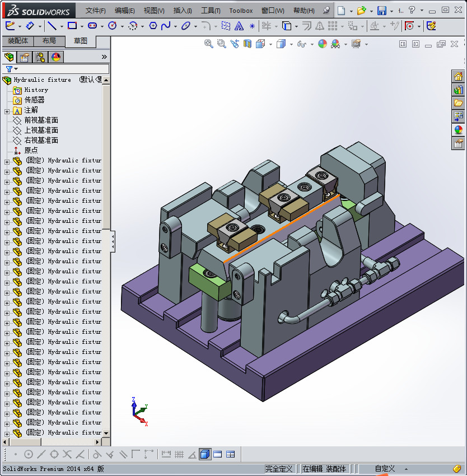The width and height of the screenshot is (467, 476).
Task: Click the Section View icon
Action: coord(247,44)
